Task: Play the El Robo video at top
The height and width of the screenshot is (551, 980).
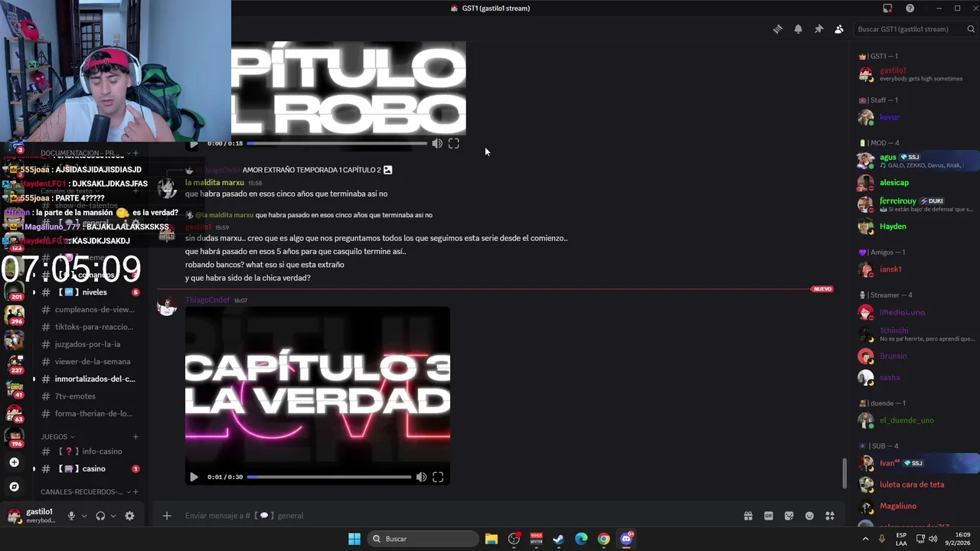Action: [x=194, y=143]
